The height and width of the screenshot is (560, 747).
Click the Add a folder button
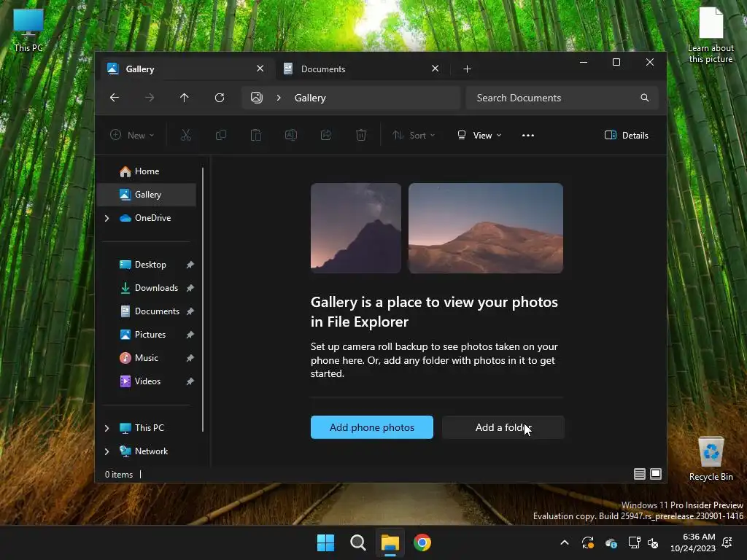pos(503,427)
